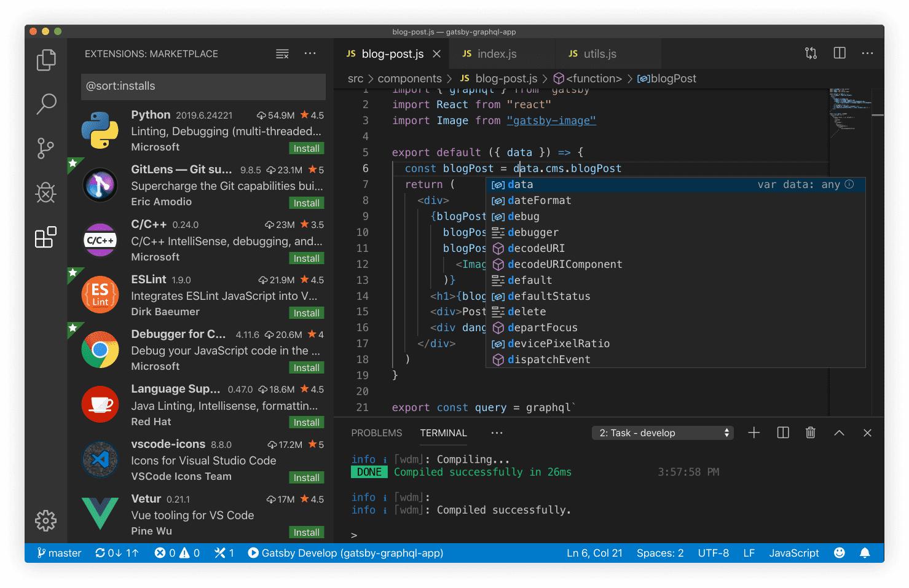Click the Manage gear icon
909x588 pixels.
coord(46,520)
